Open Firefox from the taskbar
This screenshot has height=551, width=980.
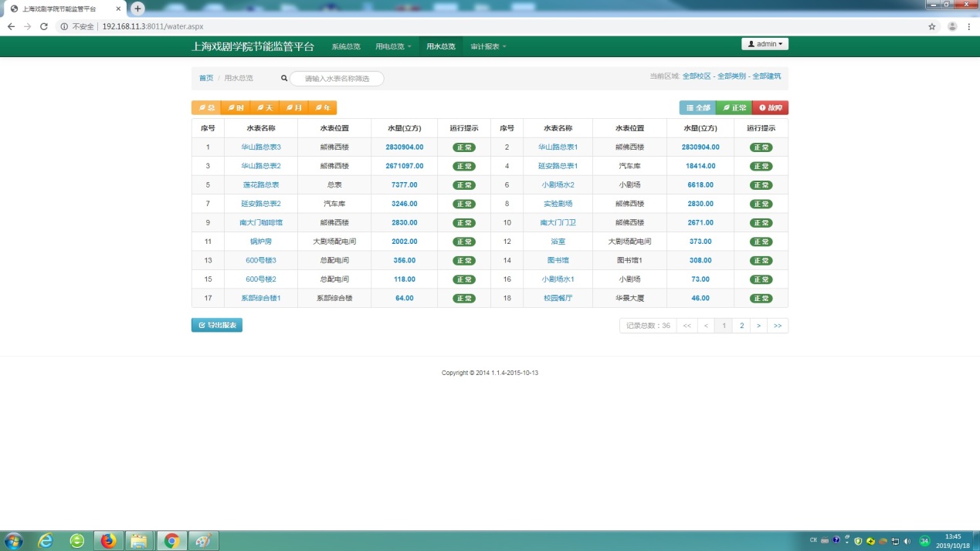tap(108, 540)
